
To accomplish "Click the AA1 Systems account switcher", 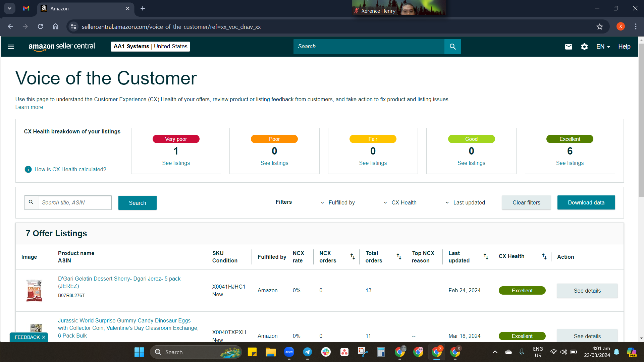I will 150,47.
